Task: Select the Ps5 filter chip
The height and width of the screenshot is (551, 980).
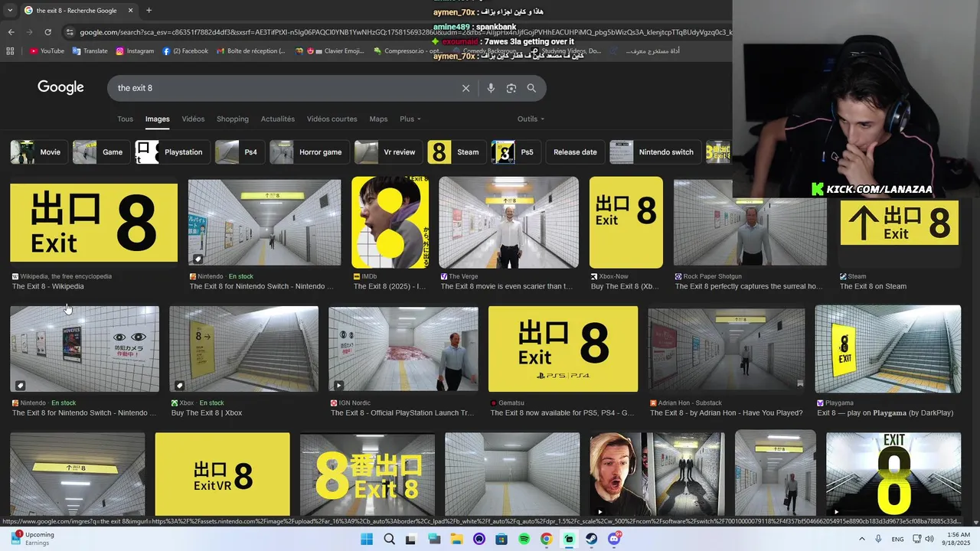Action: tap(516, 152)
